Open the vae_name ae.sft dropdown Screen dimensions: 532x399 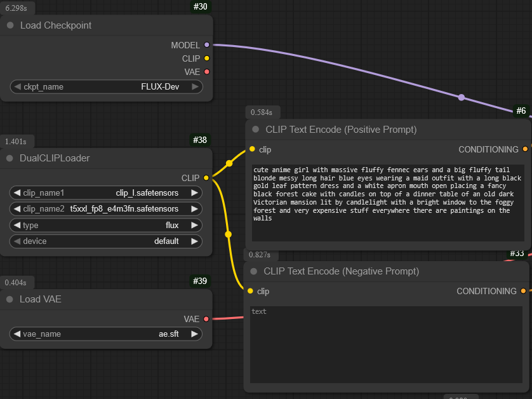pyautogui.click(x=107, y=334)
